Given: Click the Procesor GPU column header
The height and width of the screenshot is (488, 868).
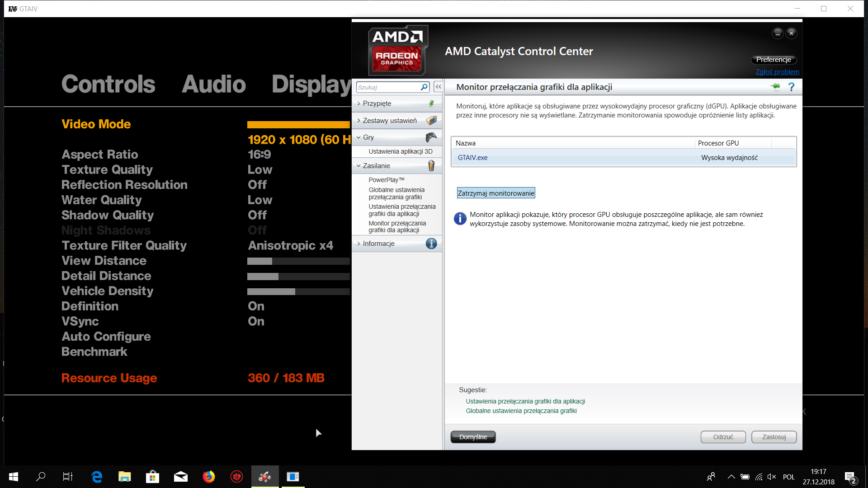Looking at the screenshot, I should pyautogui.click(x=733, y=143).
